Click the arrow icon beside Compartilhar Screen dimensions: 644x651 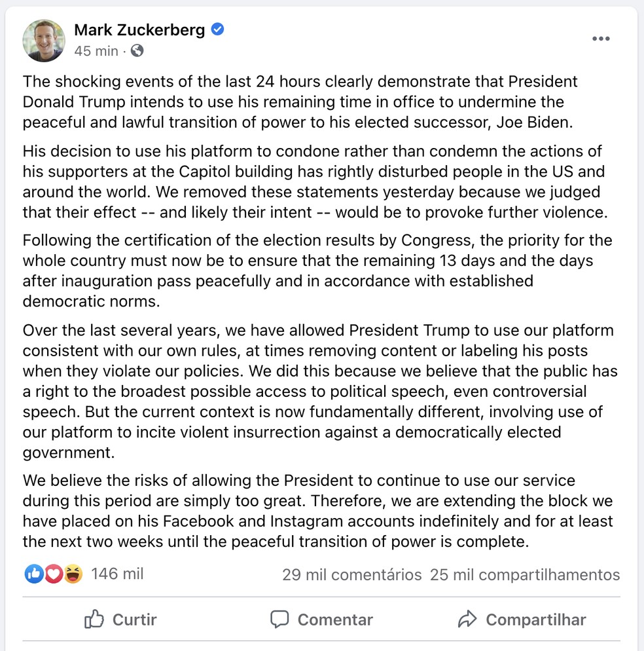(x=467, y=620)
